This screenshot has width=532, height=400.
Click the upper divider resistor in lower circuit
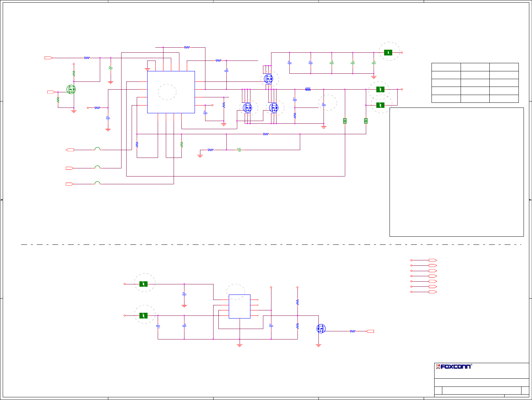pos(297,302)
